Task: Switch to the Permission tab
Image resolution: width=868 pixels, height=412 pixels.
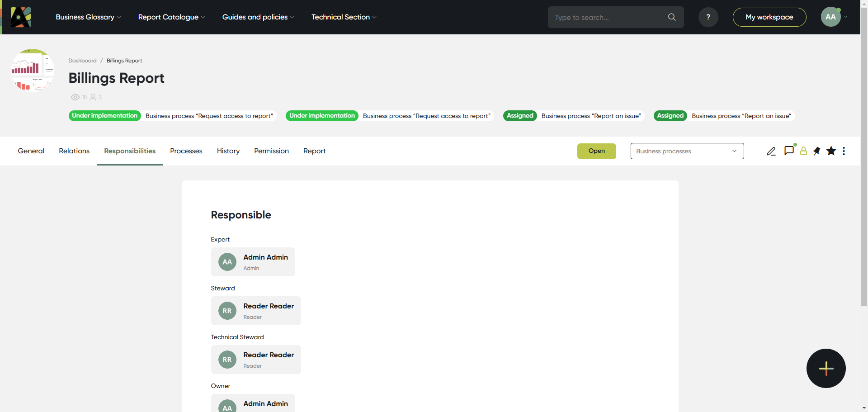Action: 271,151
